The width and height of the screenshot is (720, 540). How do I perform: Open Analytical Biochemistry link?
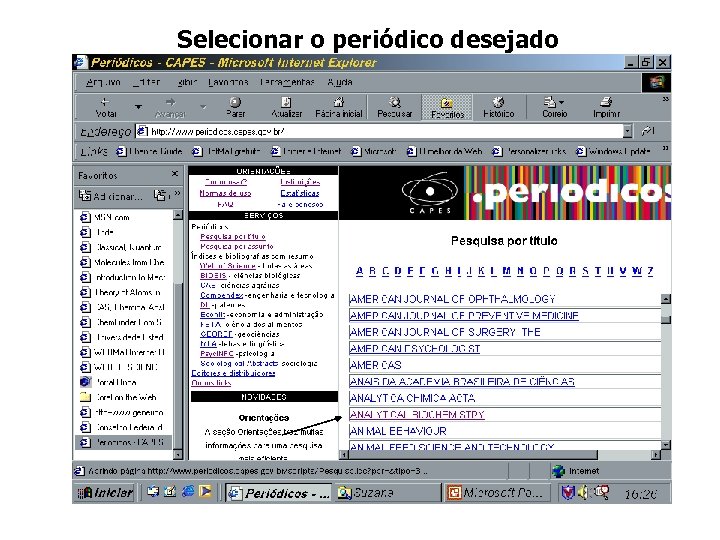click(417, 415)
